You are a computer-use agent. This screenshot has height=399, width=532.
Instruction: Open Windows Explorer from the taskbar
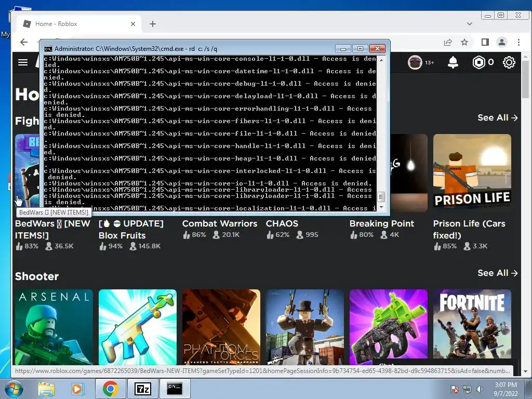[x=46, y=389]
